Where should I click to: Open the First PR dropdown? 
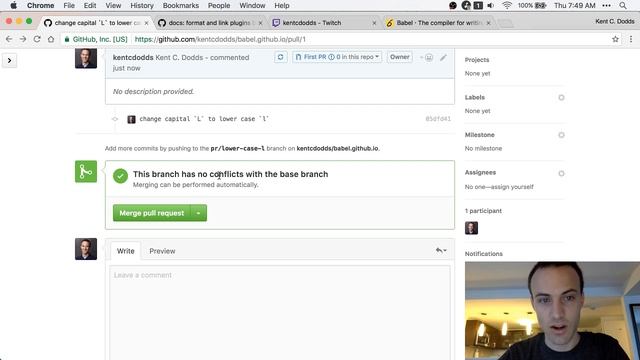click(x=337, y=57)
